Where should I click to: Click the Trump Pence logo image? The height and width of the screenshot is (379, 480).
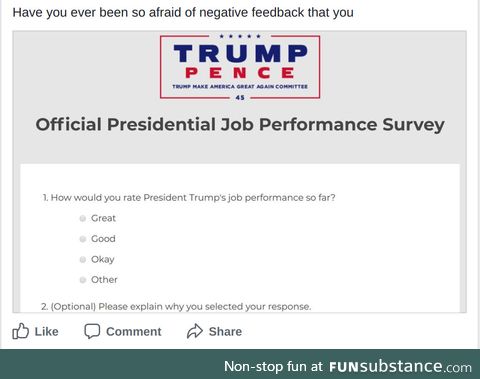[x=240, y=67]
